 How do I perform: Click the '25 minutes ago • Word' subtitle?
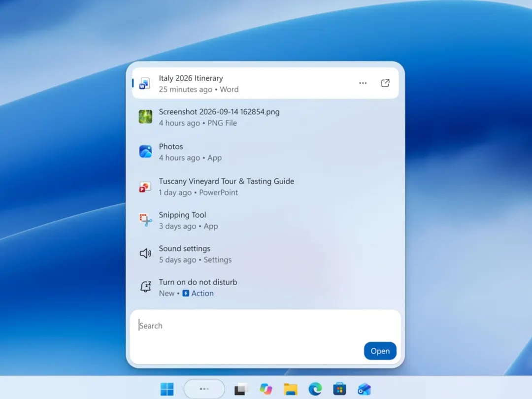(199, 89)
